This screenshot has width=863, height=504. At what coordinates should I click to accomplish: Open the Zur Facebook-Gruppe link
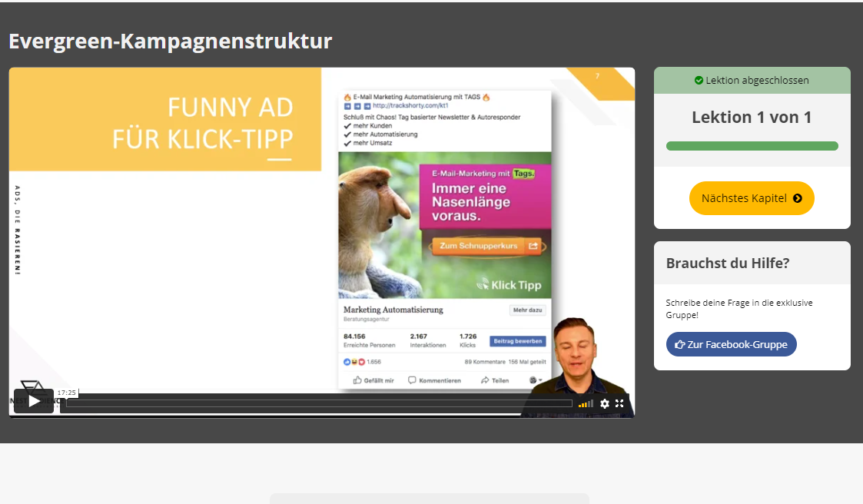tap(731, 344)
